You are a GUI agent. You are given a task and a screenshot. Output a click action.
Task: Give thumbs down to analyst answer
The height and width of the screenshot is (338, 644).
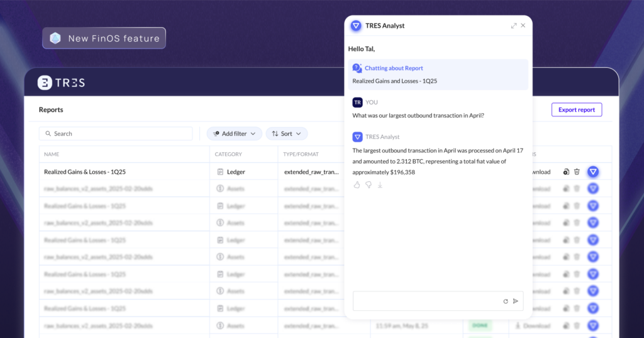(369, 185)
